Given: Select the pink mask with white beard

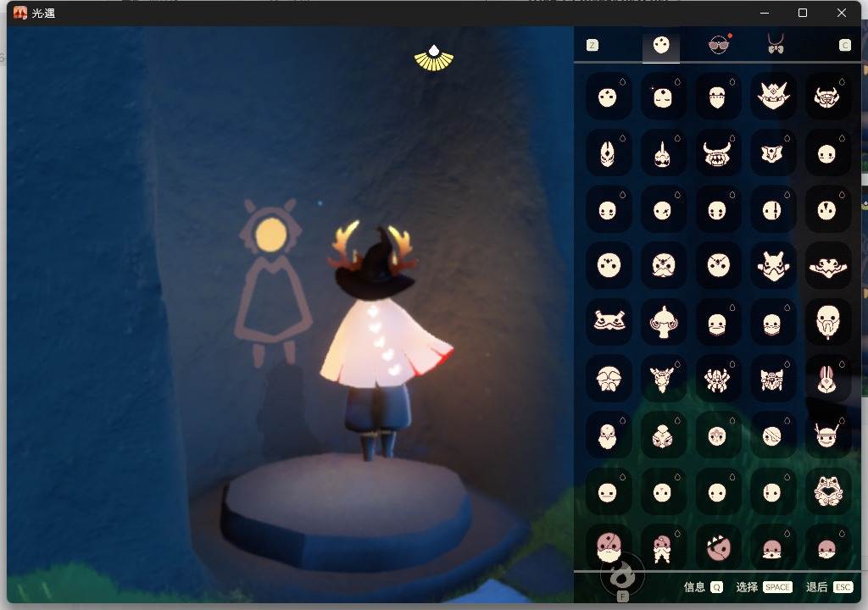Looking at the screenshot, I should [609, 547].
